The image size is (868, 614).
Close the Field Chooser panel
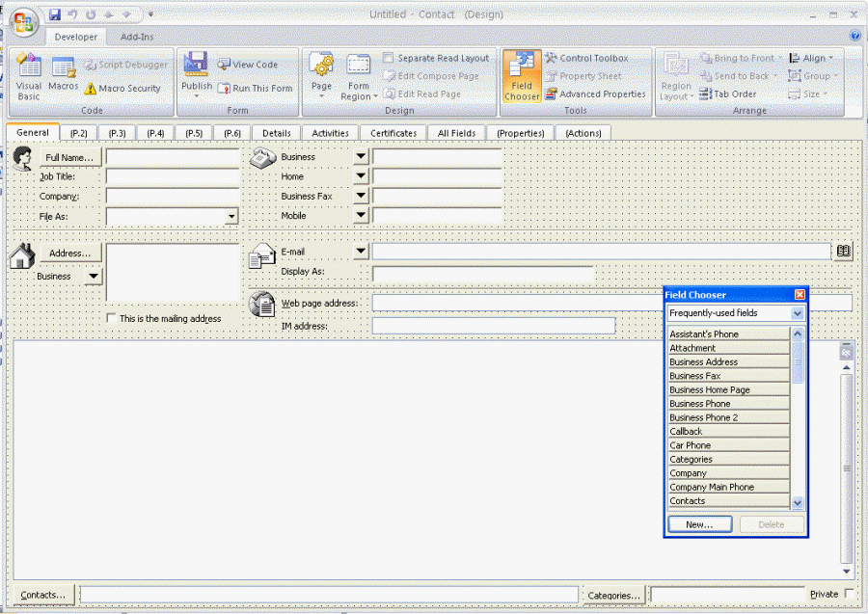(x=800, y=295)
